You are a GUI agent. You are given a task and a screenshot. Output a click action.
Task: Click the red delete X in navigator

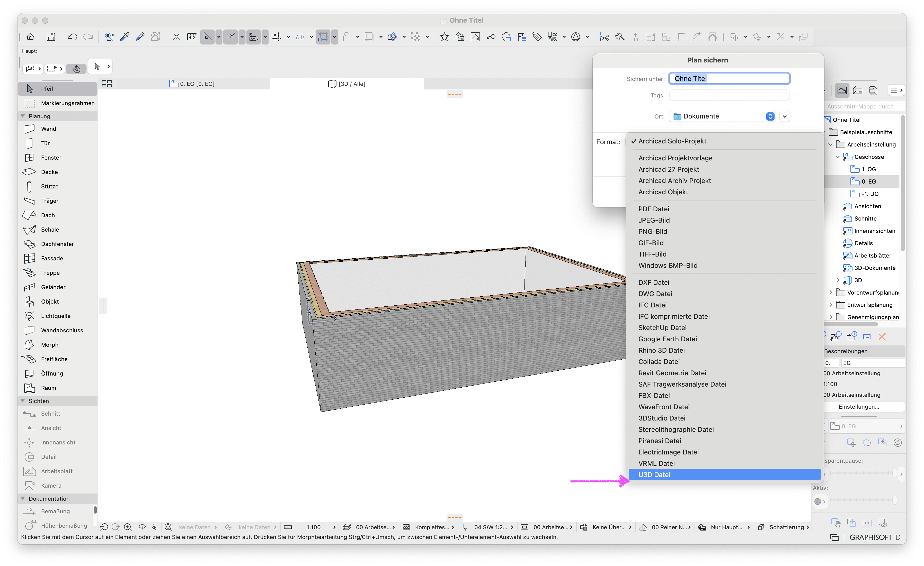(882, 337)
